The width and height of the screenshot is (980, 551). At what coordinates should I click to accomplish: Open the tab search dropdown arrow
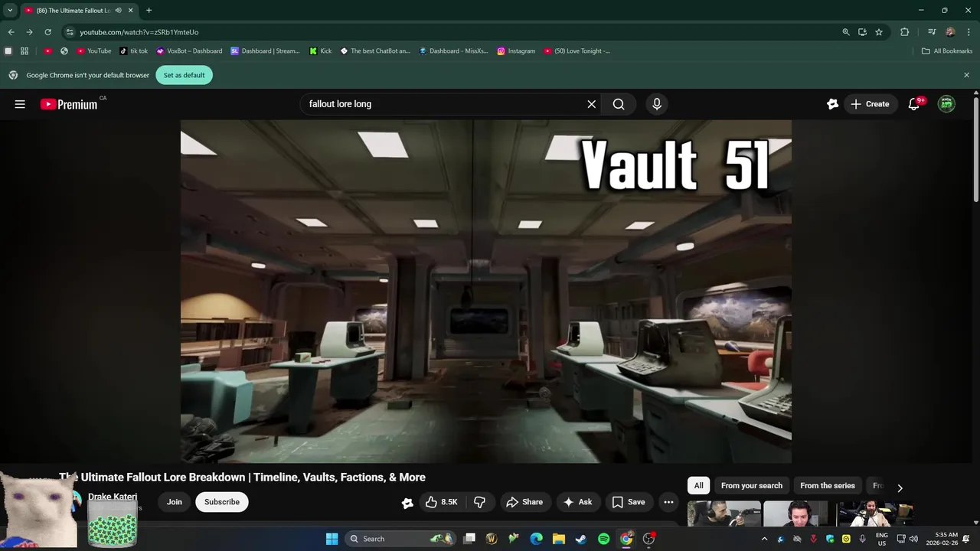10,11
